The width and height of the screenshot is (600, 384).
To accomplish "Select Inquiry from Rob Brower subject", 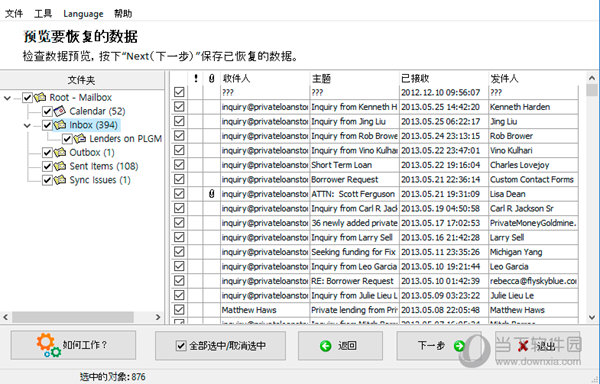I will click(x=354, y=136).
